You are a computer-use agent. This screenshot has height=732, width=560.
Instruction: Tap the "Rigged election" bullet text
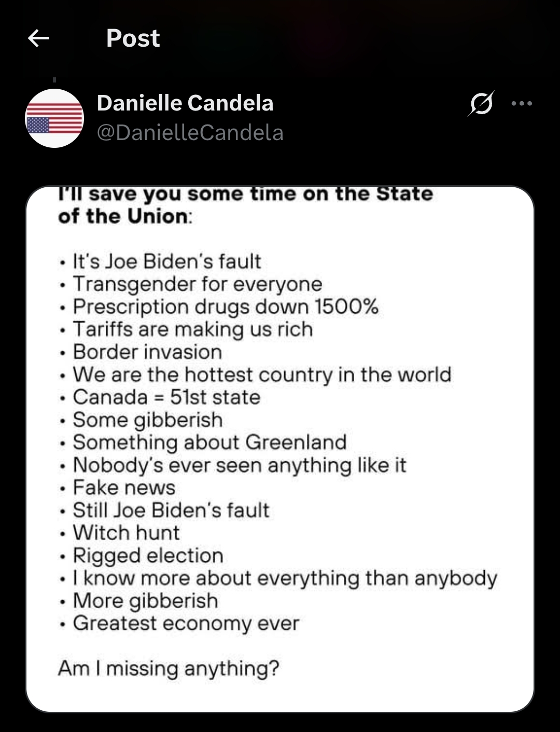pos(148,555)
